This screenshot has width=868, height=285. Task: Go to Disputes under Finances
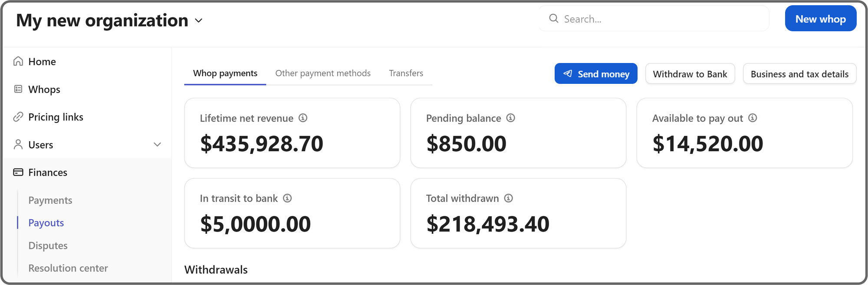pyautogui.click(x=48, y=245)
